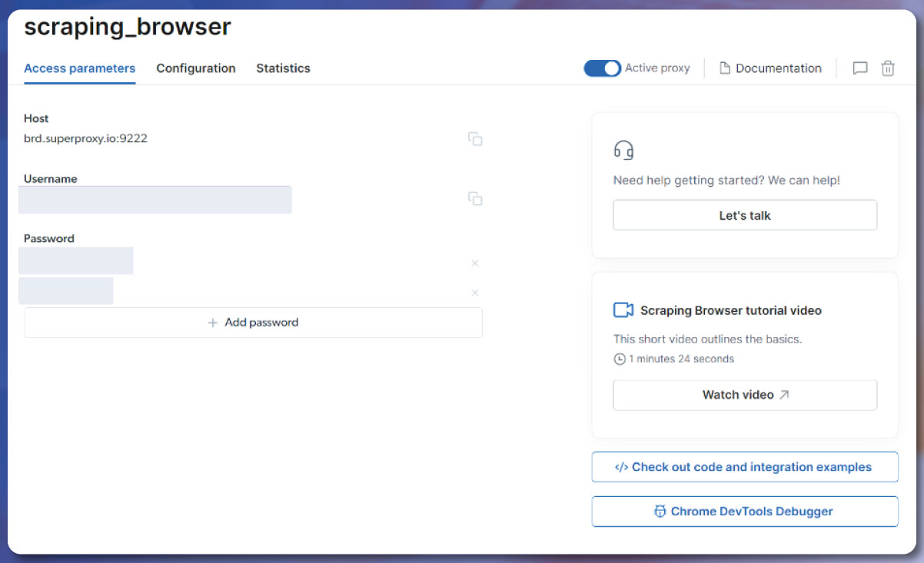The width and height of the screenshot is (924, 563).
Task: Launch the Chrome DevTools Debugger
Action: point(745,512)
